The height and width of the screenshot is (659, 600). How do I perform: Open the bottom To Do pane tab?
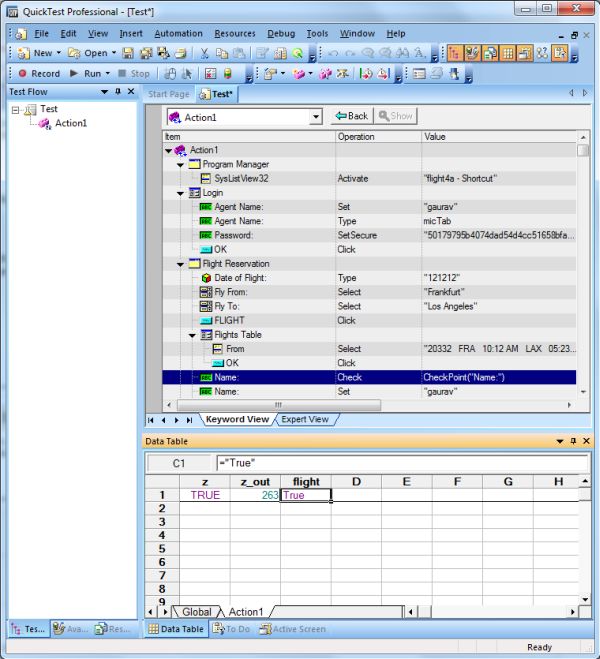(232, 629)
